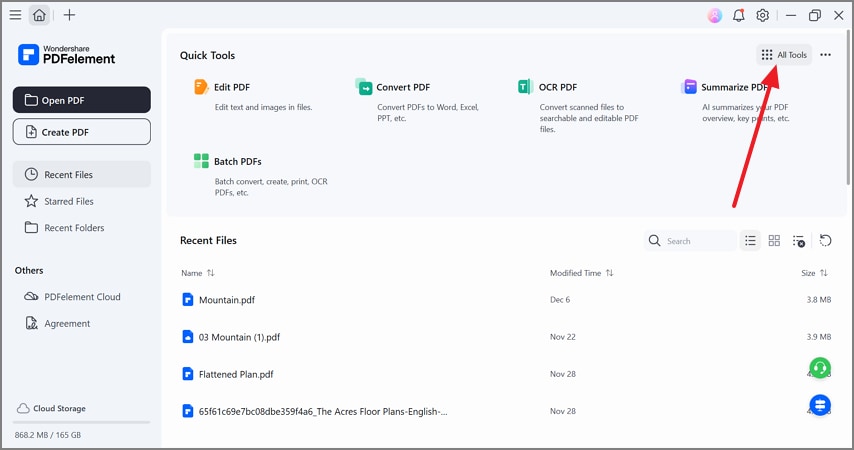Open the settings gear

pos(762,15)
